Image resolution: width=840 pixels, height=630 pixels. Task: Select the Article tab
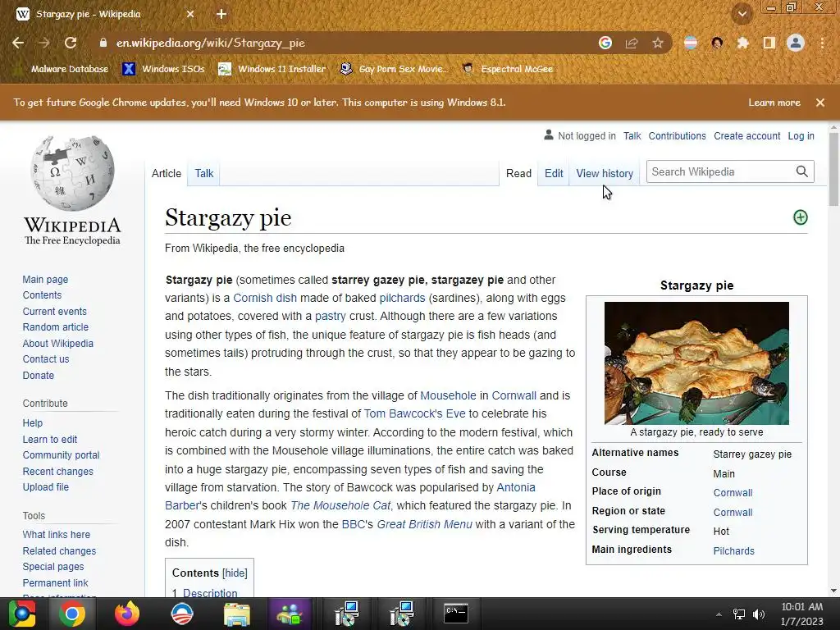166,174
